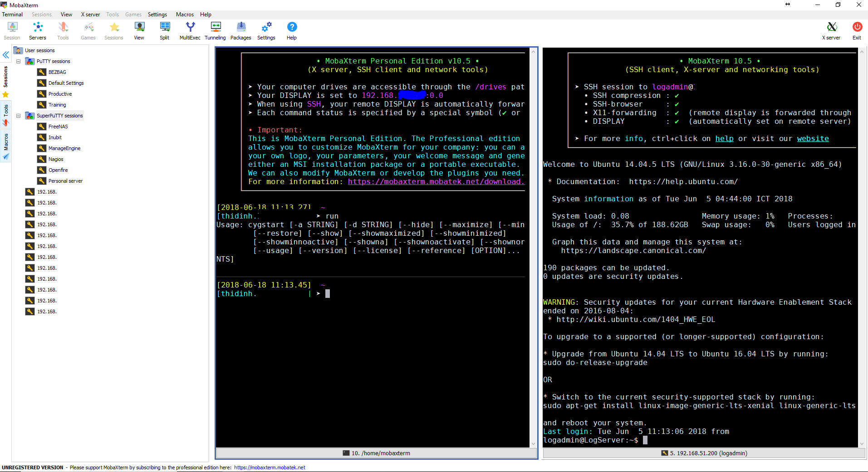Click the Openfire session key icon
The image size is (868, 472).
(42, 170)
